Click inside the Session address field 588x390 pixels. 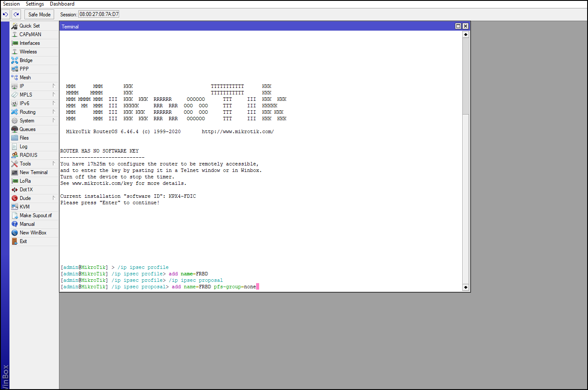tap(98, 14)
